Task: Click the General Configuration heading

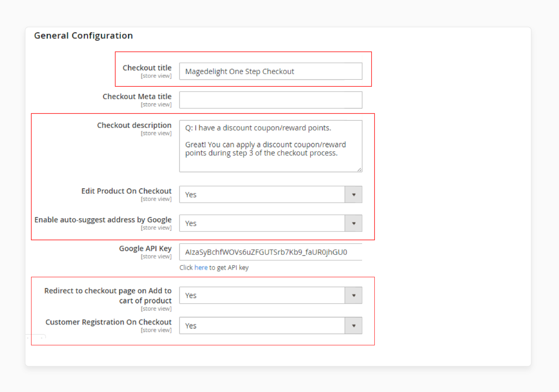Action: (83, 36)
